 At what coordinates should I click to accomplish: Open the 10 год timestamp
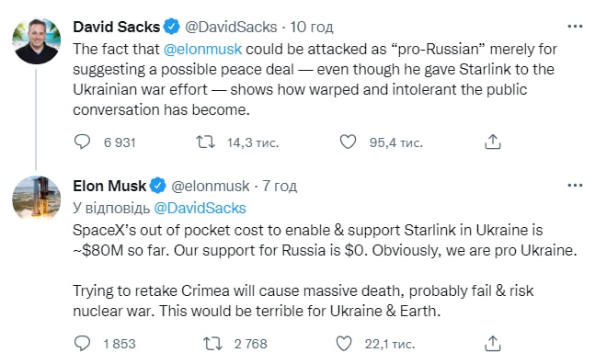click(x=312, y=27)
